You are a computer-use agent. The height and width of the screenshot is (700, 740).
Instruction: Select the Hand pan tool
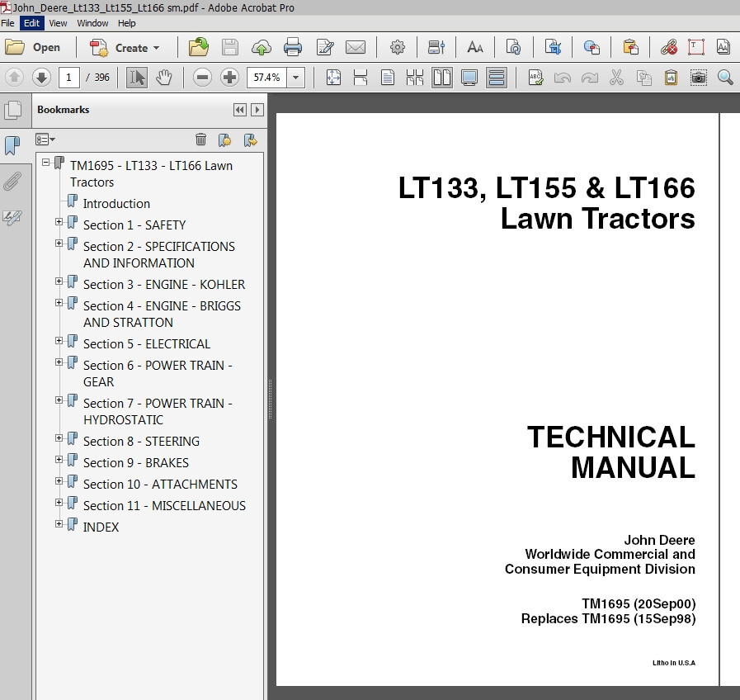tap(164, 78)
